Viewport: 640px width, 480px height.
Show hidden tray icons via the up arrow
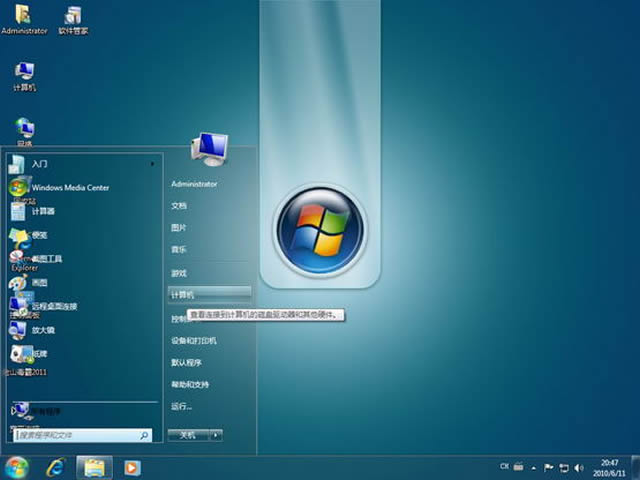coord(533,468)
